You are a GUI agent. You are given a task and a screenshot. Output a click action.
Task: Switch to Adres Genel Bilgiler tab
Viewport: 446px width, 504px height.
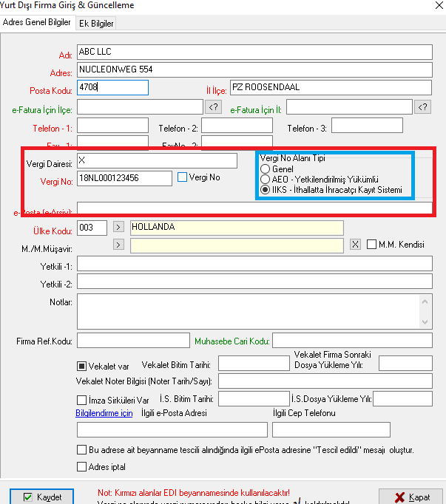37,22
